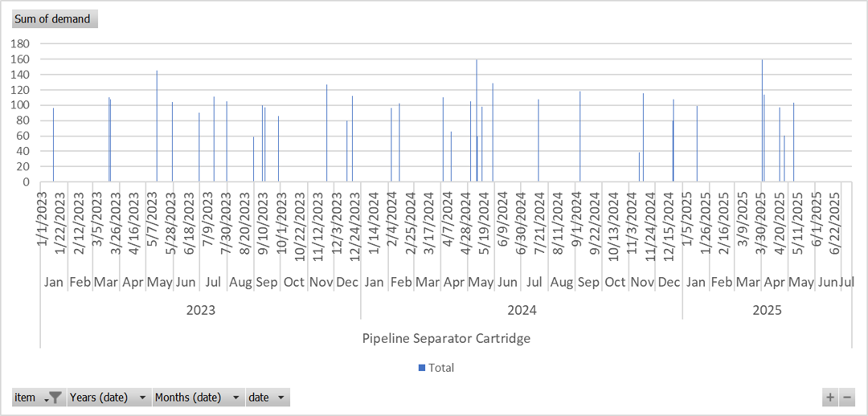This screenshot has height=416, width=868.
Task: Click the Sum of demand field button
Action: pyautogui.click(x=53, y=18)
